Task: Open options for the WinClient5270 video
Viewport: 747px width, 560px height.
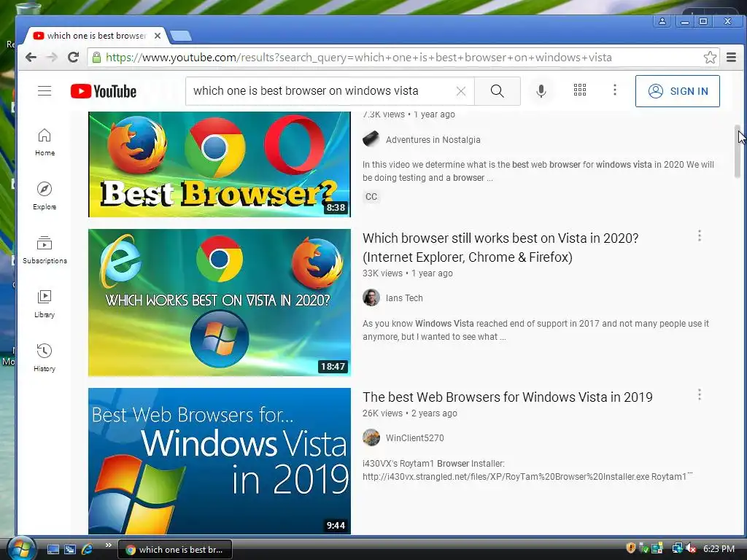Action: [699, 394]
